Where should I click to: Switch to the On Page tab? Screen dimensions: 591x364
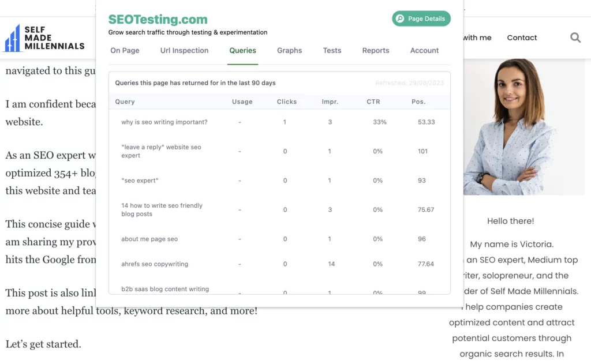click(x=125, y=51)
